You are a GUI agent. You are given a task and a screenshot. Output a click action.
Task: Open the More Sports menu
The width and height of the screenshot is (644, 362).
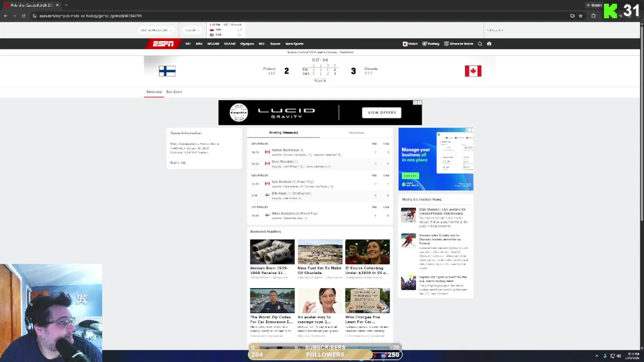pyautogui.click(x=294, y=44)
